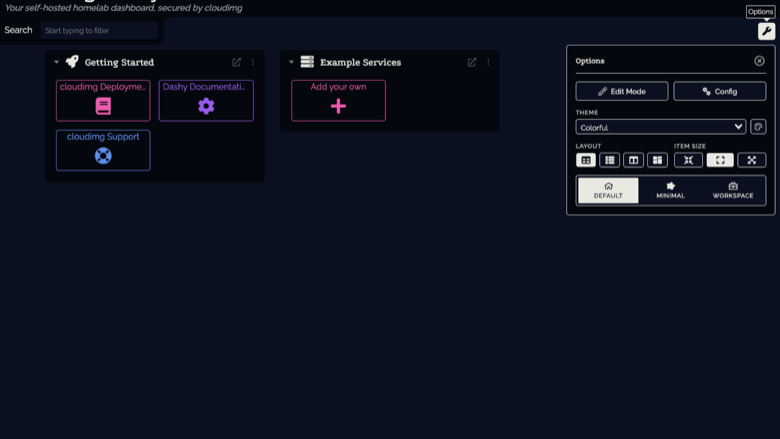
Task: Click the pink plus icon
Action: pos(338,106)
